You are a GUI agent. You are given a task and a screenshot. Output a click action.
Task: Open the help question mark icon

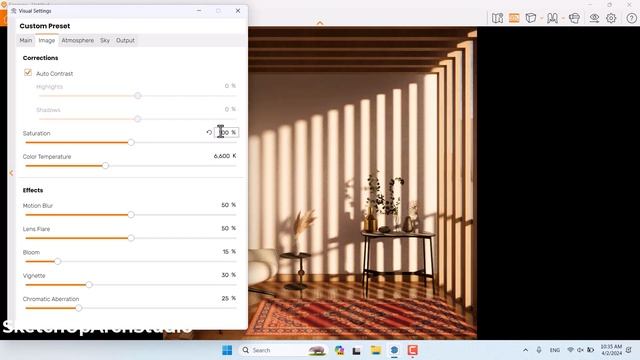(631, 18)
